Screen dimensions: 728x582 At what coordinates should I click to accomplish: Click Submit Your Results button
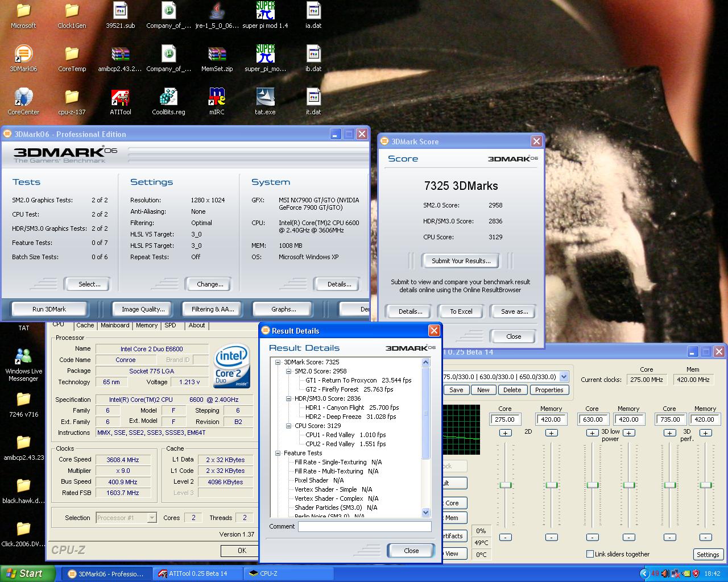[461, 261]
